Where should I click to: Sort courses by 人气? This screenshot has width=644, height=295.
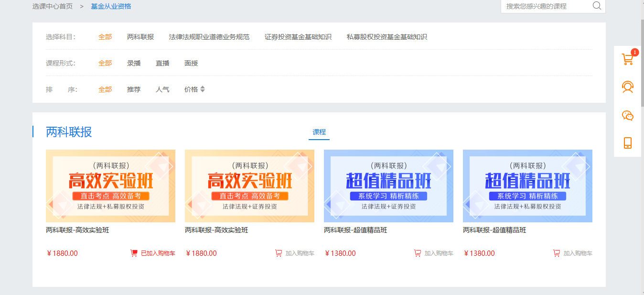pos(162,89)
